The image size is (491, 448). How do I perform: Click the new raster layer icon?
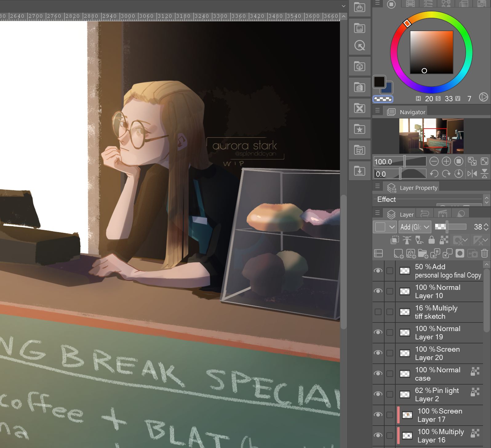point(398,254)
